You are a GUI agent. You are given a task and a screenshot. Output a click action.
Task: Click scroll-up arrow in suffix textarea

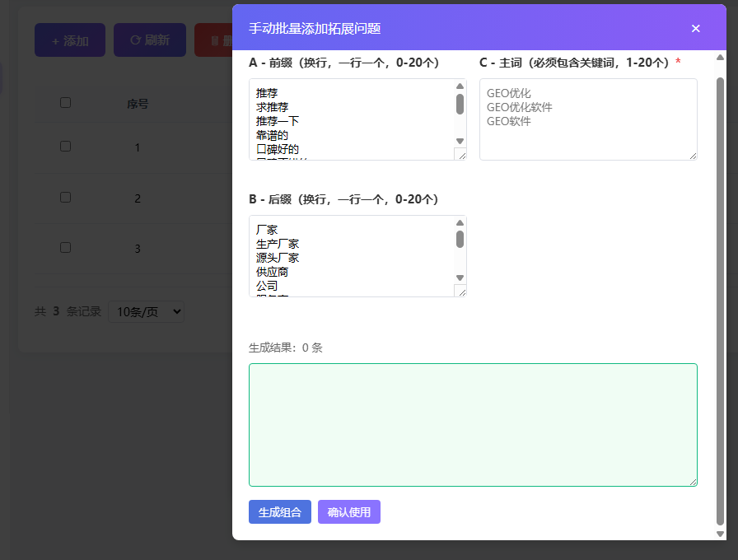(460, 223)
